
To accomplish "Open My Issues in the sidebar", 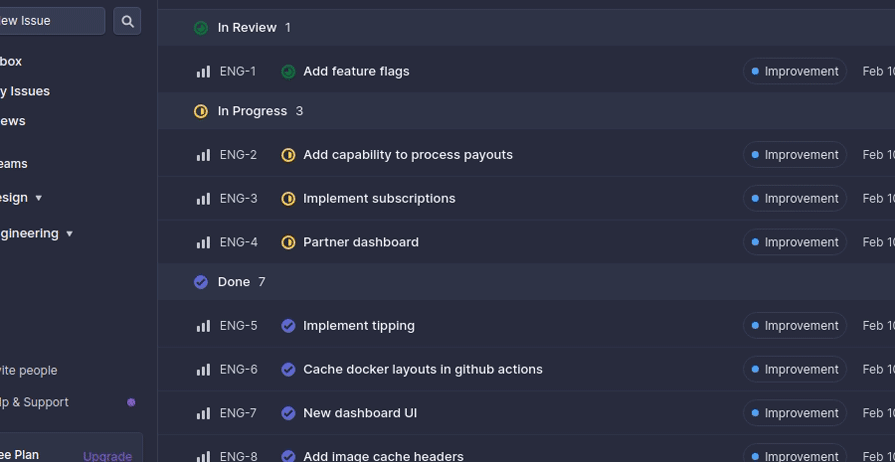I will click(24, 91).
